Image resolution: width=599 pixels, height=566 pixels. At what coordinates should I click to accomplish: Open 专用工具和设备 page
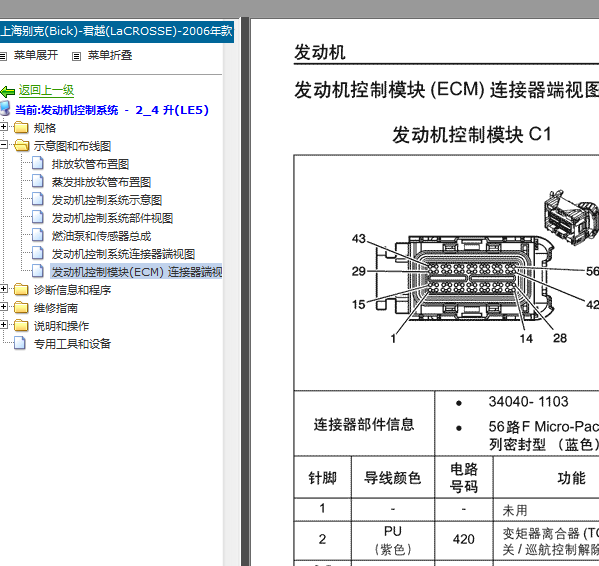pos(72,344)
